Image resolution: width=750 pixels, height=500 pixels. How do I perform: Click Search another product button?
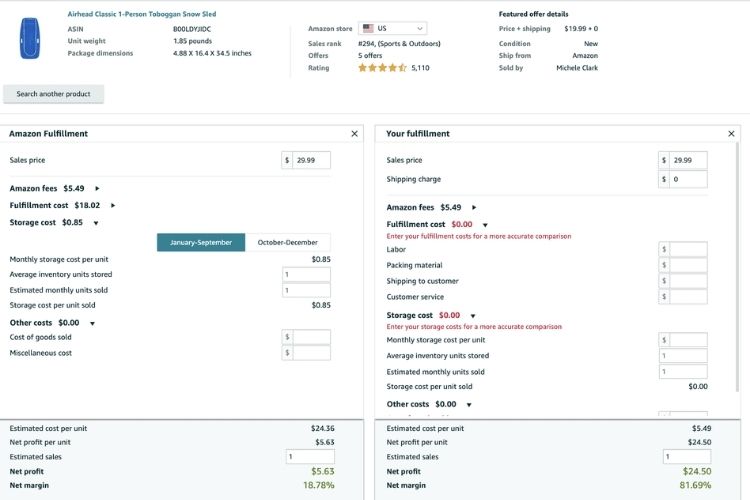point(54,94)
